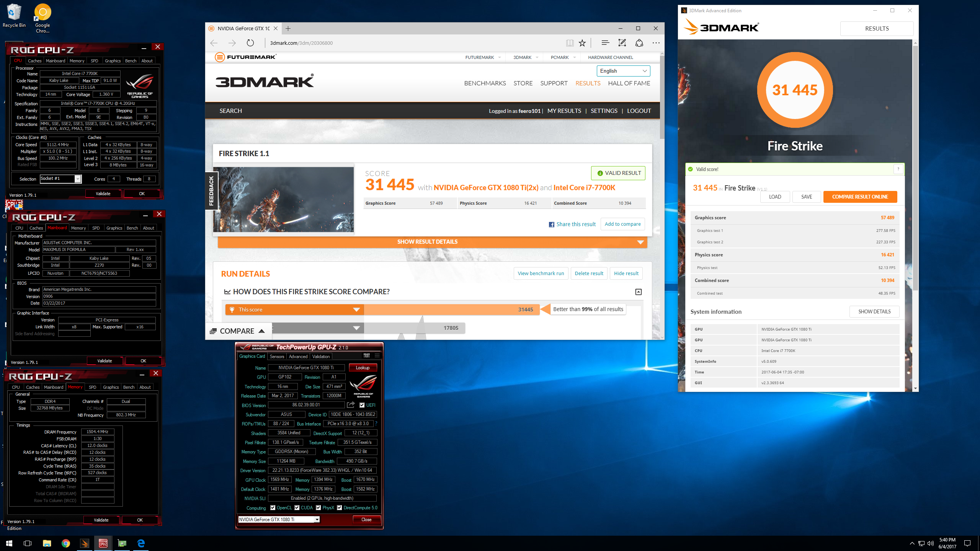Click the Fire Strike result thumbnail image

[283, 199]
